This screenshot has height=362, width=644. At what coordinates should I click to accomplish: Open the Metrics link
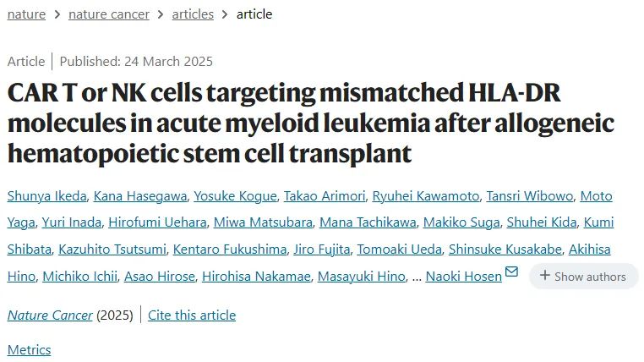[x=30, y=349]
